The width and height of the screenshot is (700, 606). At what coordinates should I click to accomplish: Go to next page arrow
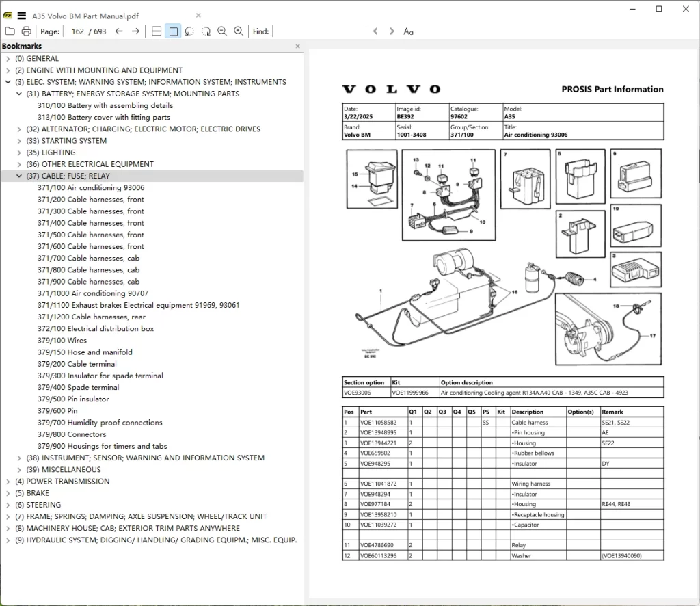[136, 31]
